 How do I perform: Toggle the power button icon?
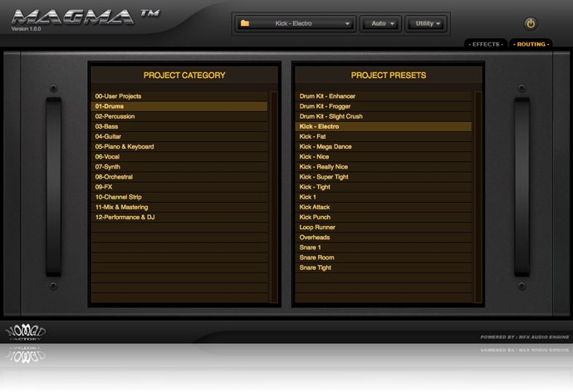(531, 24)
